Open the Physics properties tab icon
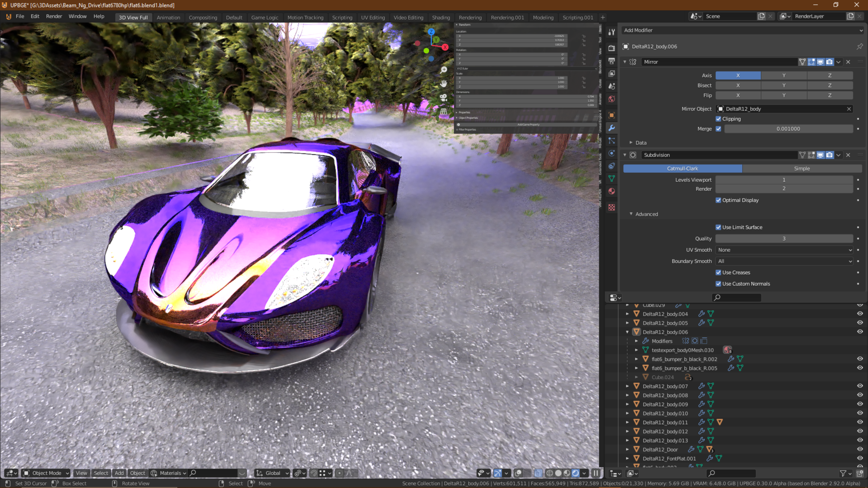The width and height of the screenshot is (868, 488). tap(612, 153)
